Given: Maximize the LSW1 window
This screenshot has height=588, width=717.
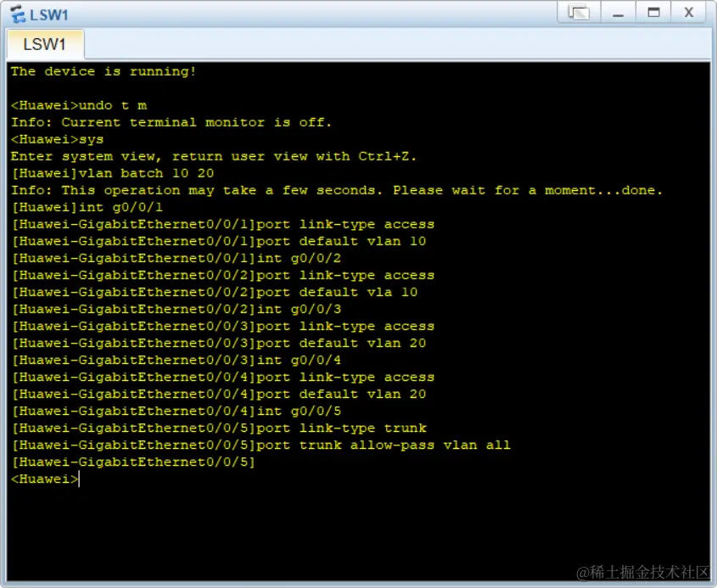Looking at the screenshot, I should click(653, 13).
